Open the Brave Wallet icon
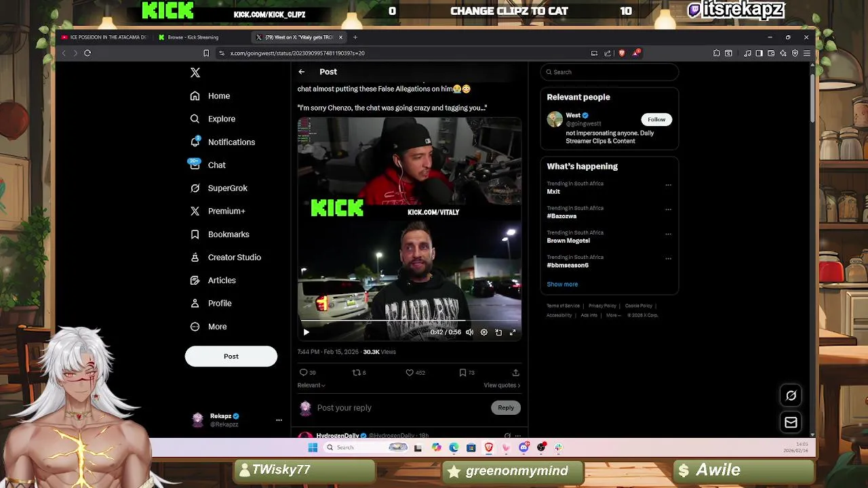 [771, 53]
